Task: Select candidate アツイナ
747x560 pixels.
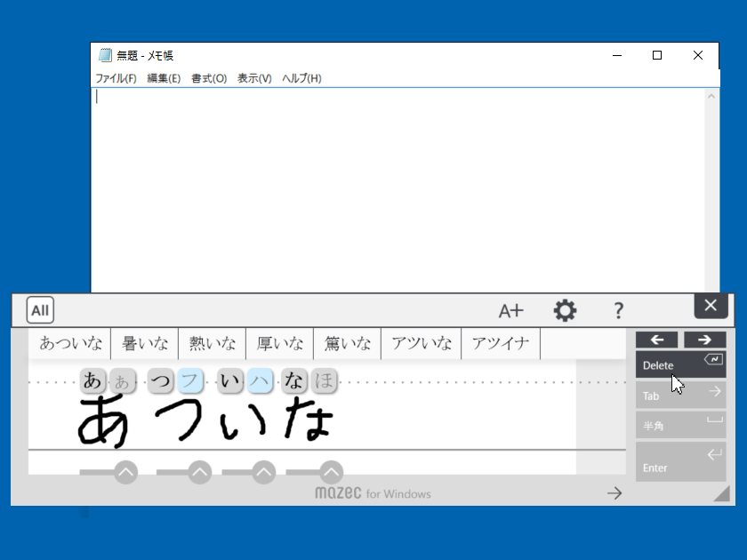Action: click(x=501, y=343)
